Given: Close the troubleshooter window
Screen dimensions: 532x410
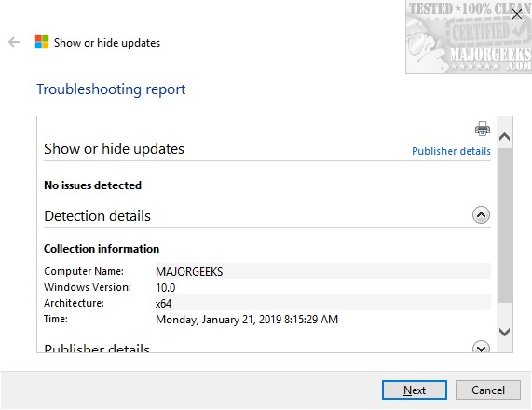Looking at the screenshot, I should [517, 14].
